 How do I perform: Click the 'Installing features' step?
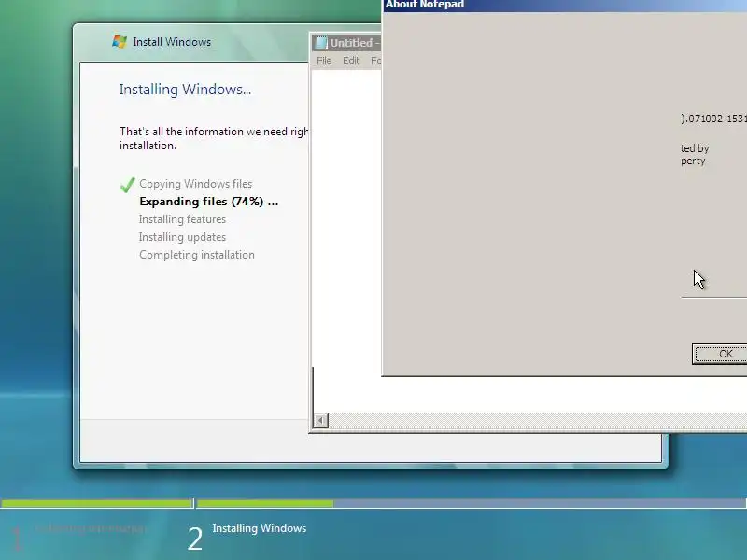pos(182,219)
